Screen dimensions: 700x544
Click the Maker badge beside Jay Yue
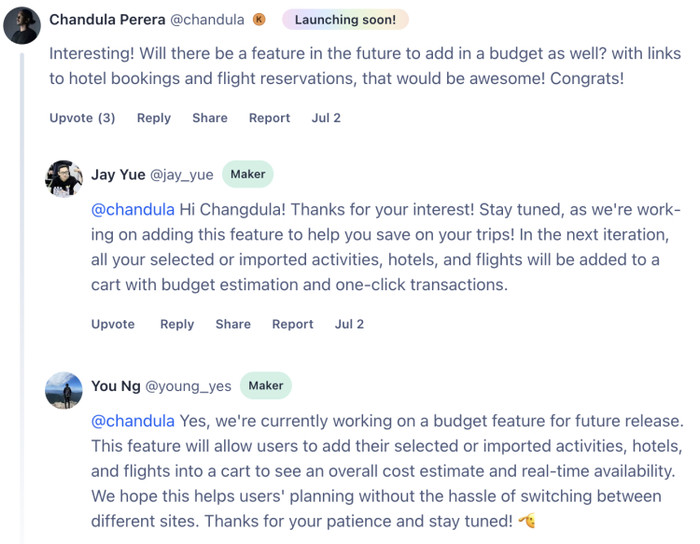[248, 174]
